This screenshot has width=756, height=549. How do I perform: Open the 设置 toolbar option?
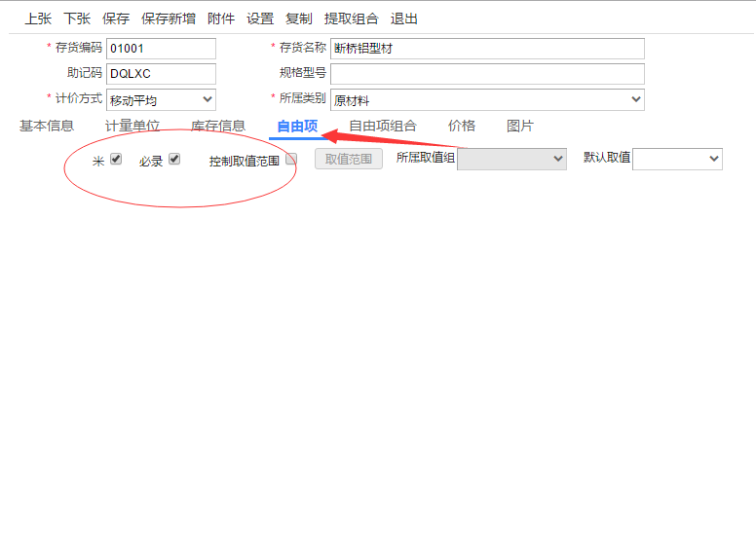(x=260, y=18)
